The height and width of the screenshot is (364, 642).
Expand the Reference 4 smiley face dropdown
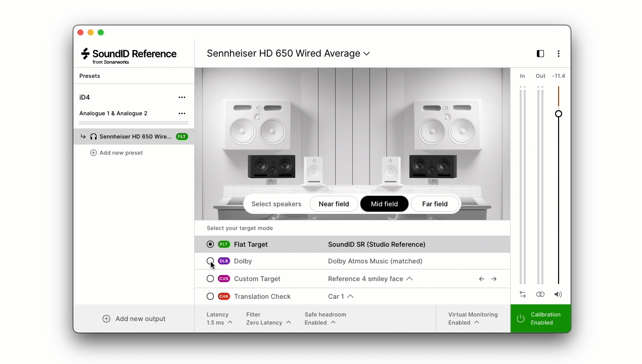click(370, 279)
